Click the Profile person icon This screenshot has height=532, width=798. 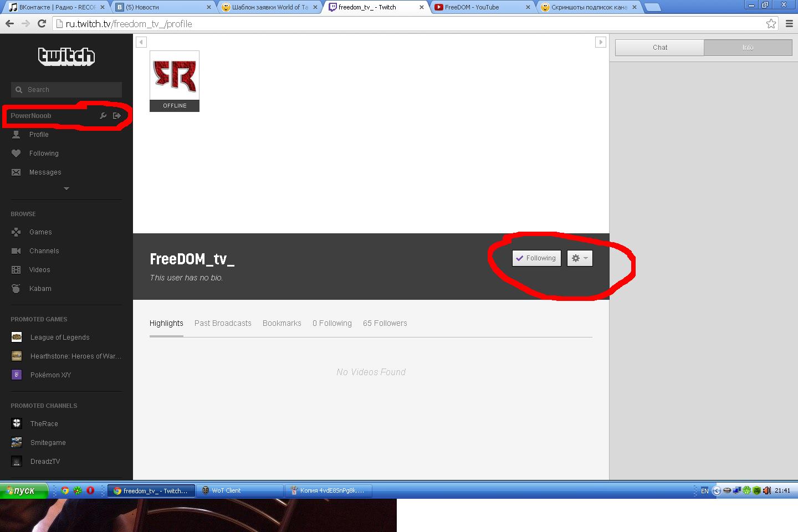click(x=16, y=135)
